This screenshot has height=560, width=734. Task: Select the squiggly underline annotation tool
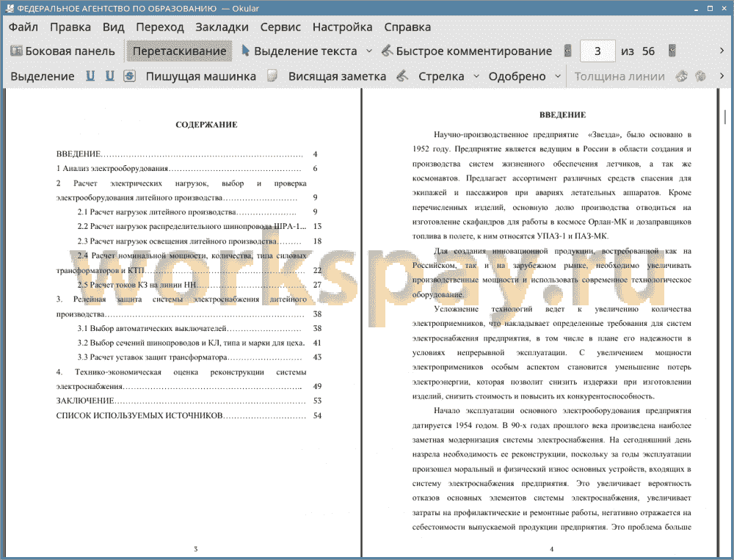coord(109,76)
